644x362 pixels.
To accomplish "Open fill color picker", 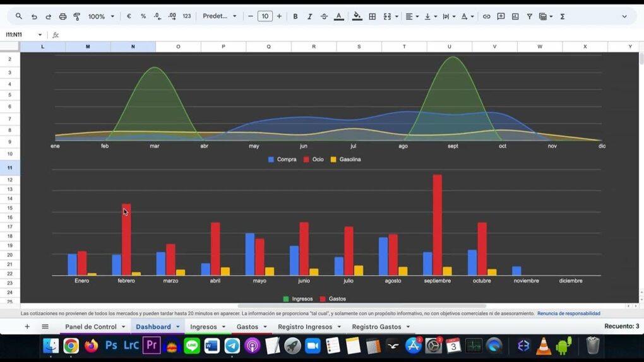I will pyautogui.click(x=357, y=16).
